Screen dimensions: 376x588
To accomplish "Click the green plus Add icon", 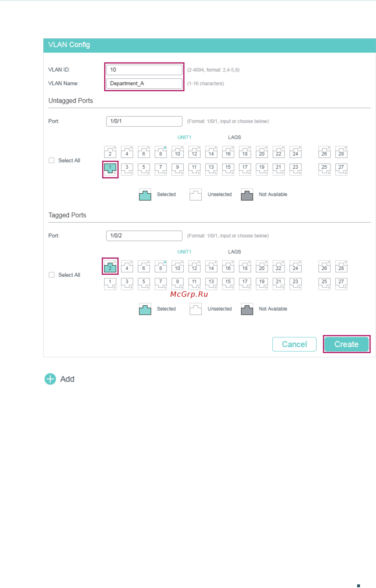I will [x=50, y=379].
